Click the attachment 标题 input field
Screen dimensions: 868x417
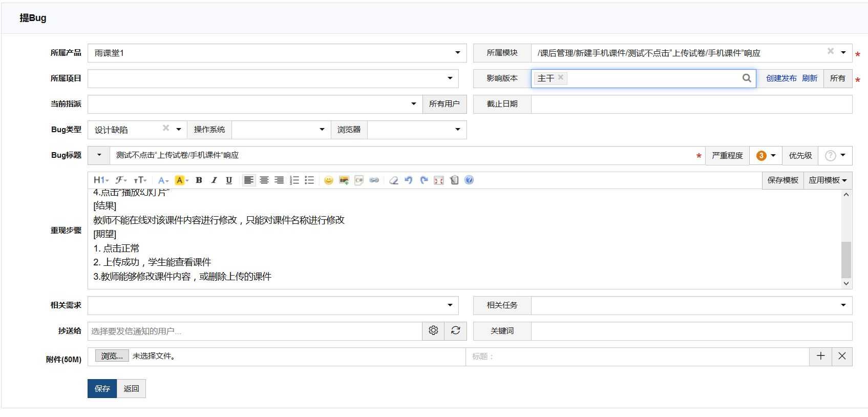click(638, 357)
